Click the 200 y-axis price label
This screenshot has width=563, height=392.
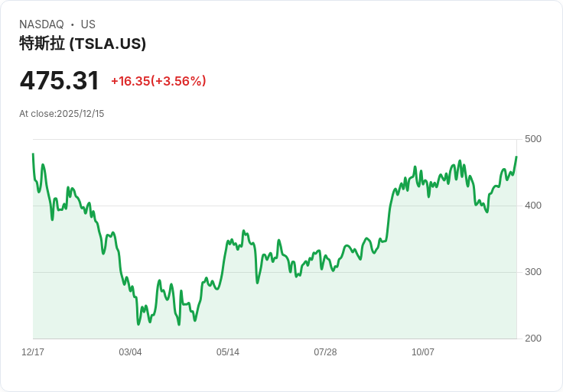(x=533, y=339)
